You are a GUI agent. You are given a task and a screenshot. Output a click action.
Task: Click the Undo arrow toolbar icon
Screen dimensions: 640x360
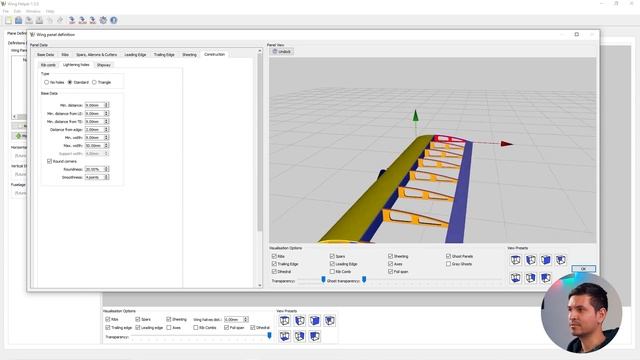point(50,20)
